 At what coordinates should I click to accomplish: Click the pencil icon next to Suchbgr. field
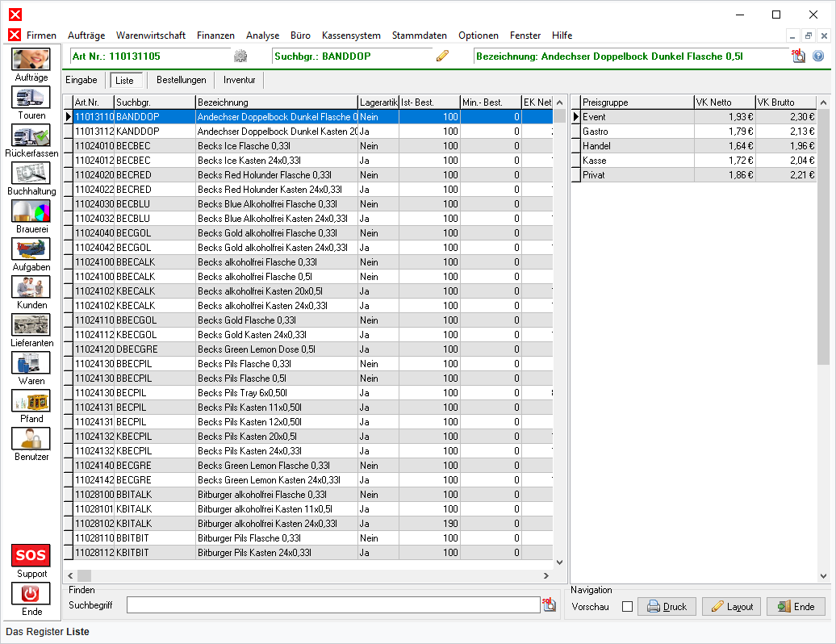click(x=442, y=56)
